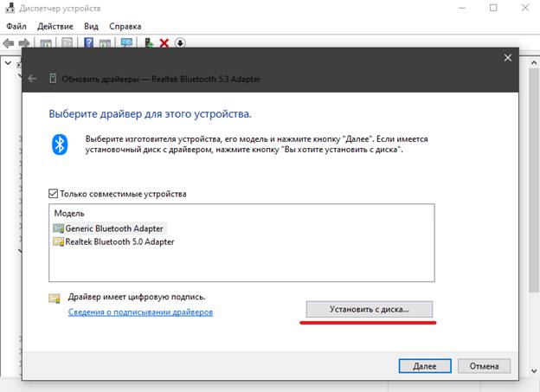Viewport: 540px width, 392px height.
Task: Open the Файл menu
Action: [17, 26]
